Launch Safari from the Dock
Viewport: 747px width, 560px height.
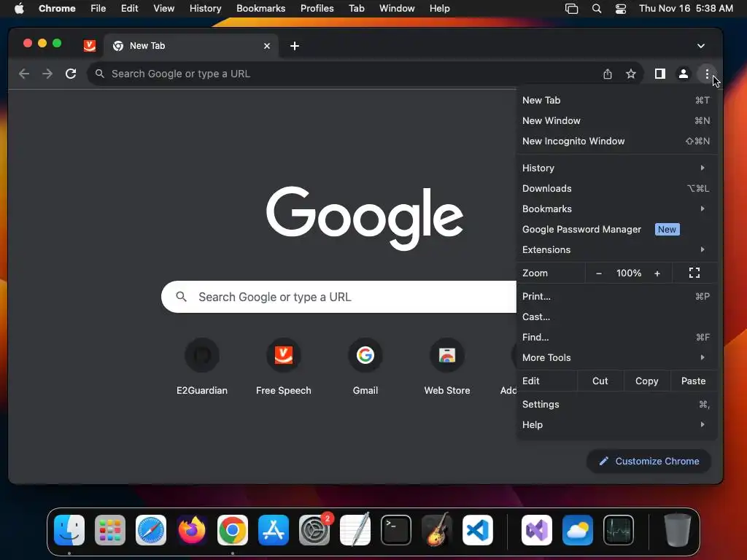click(x=151, y=530)
